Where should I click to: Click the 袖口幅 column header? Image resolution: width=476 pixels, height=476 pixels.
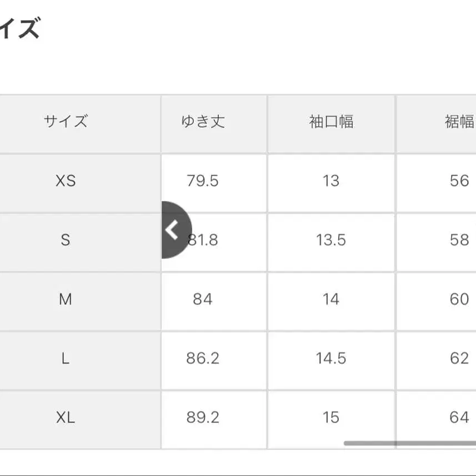[331, 121]
